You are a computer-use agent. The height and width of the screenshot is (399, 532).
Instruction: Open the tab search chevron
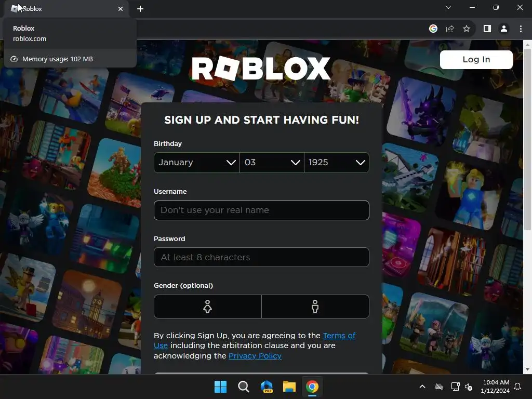coord(448,7)
